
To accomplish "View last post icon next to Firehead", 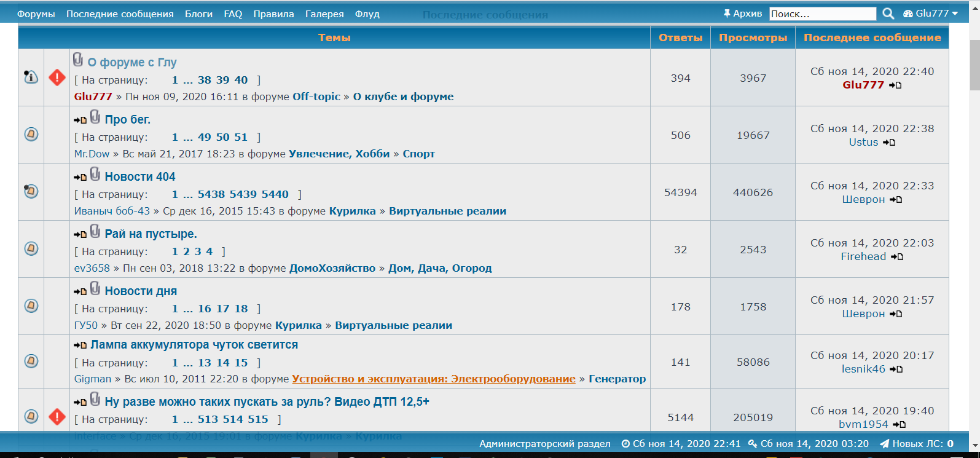I will tap(897, 257).
